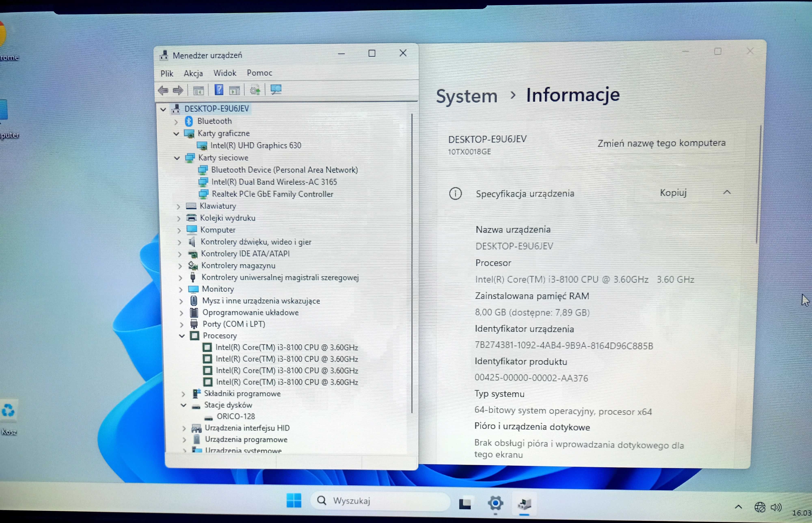Image resolution: width=812 pixels, height=523 pixels.
Task: Expand the Komputer category
Action: tap(179, 231)
